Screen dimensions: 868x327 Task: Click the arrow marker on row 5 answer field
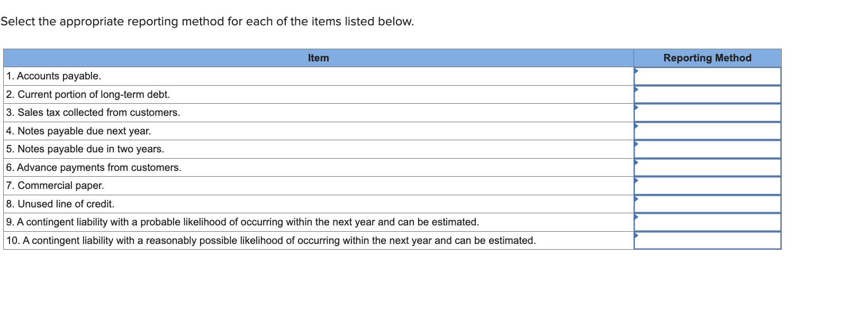point(637,143)
